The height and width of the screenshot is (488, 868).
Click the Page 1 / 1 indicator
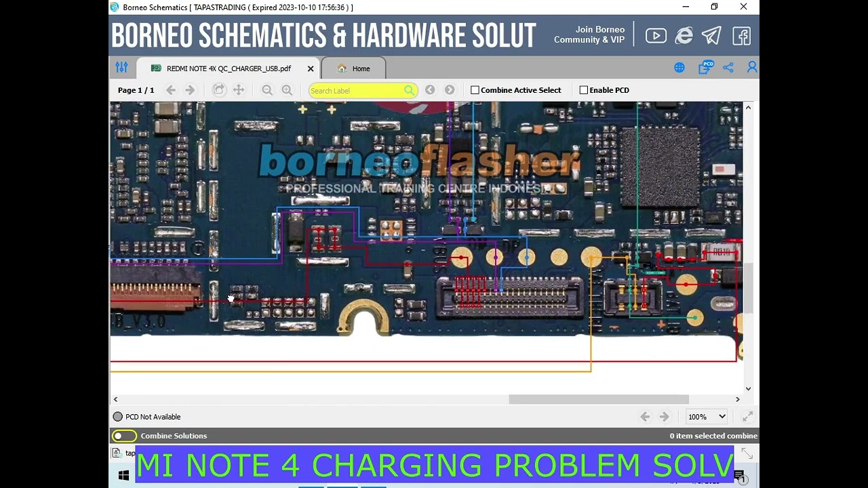[x=136, y=90]
